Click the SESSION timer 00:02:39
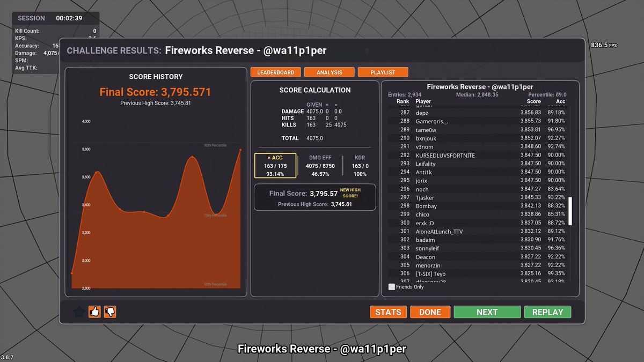 tap(69, 18)
